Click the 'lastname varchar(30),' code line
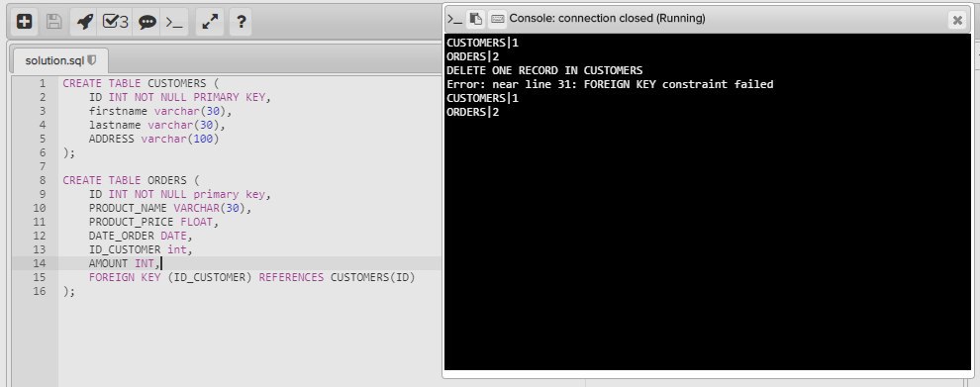The height and width of the screenshot is (387, 980). coord(156,125)
